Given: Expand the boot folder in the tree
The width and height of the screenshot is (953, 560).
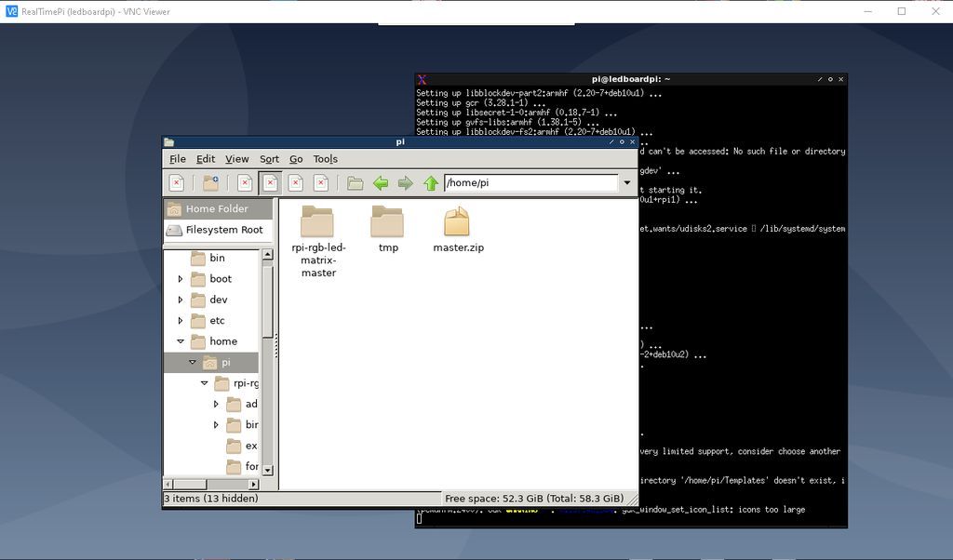Looking at the screenshot, I should tap(181, 279).
